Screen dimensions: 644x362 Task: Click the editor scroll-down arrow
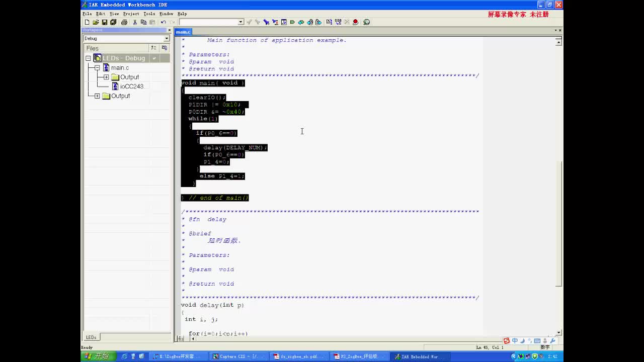click(558, 332)
